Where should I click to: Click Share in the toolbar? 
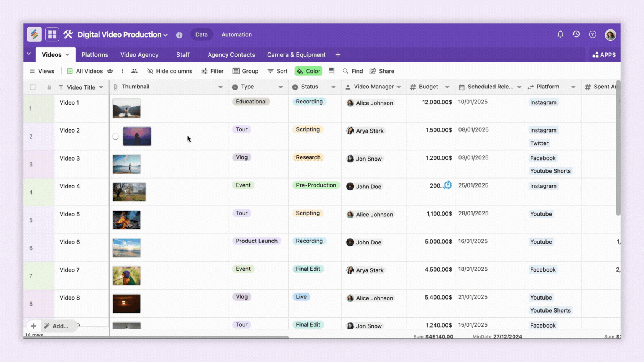(382, 71)
